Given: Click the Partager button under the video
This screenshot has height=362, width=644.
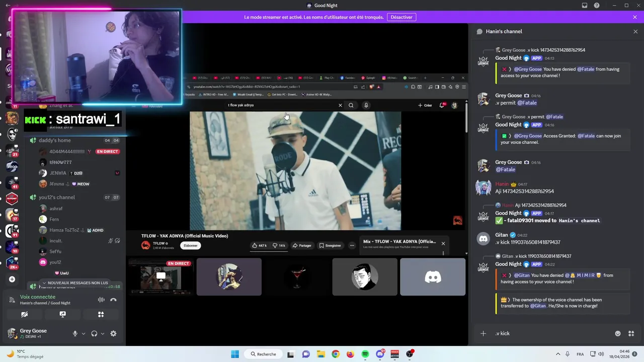Looking at the screenshot, I should pos(302,245).
